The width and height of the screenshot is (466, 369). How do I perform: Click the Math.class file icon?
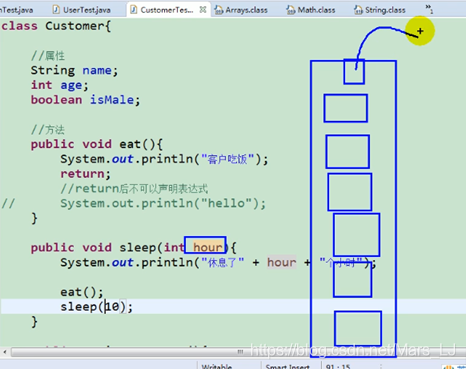(291, 10)
